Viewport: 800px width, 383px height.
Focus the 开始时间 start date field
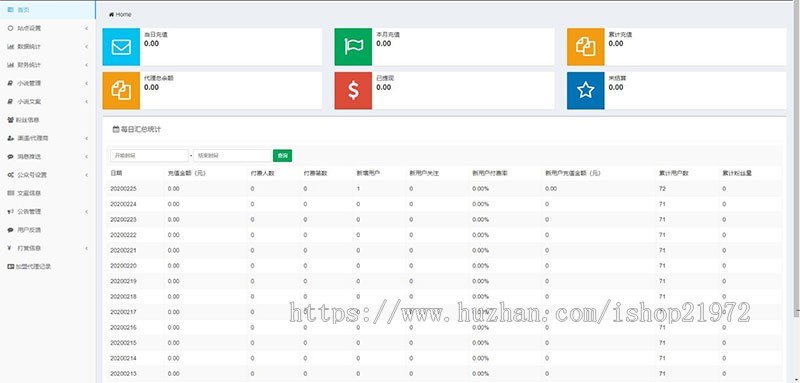(x=149, y=156)
